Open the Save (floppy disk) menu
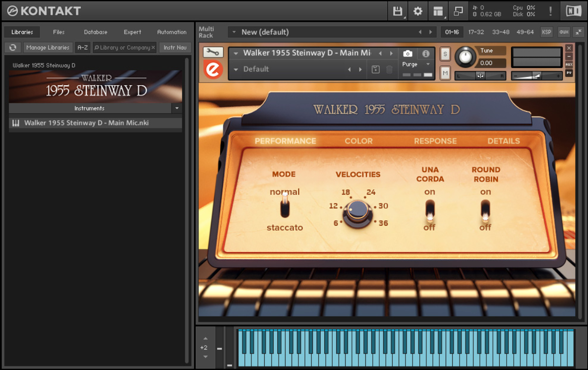Image resolution: width=588 pixels, height=370 pixels. [398, 11]
